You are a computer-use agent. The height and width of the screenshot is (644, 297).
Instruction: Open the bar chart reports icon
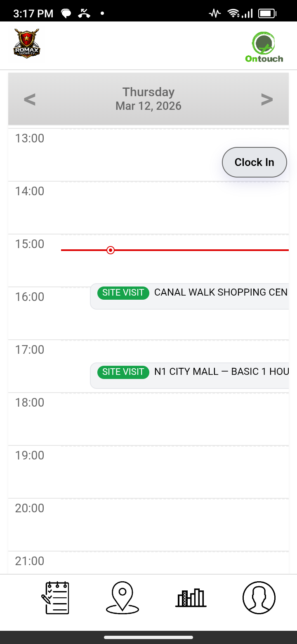[191, 597]
